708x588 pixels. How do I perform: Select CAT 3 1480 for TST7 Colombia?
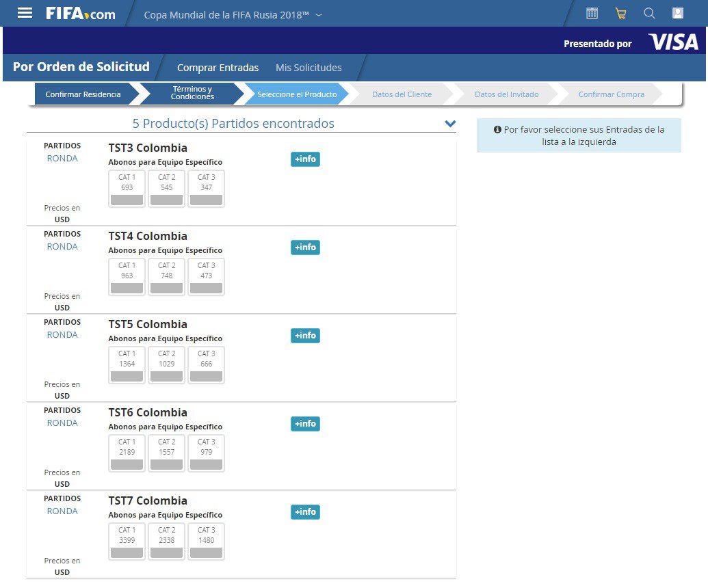tap(207, 542)
